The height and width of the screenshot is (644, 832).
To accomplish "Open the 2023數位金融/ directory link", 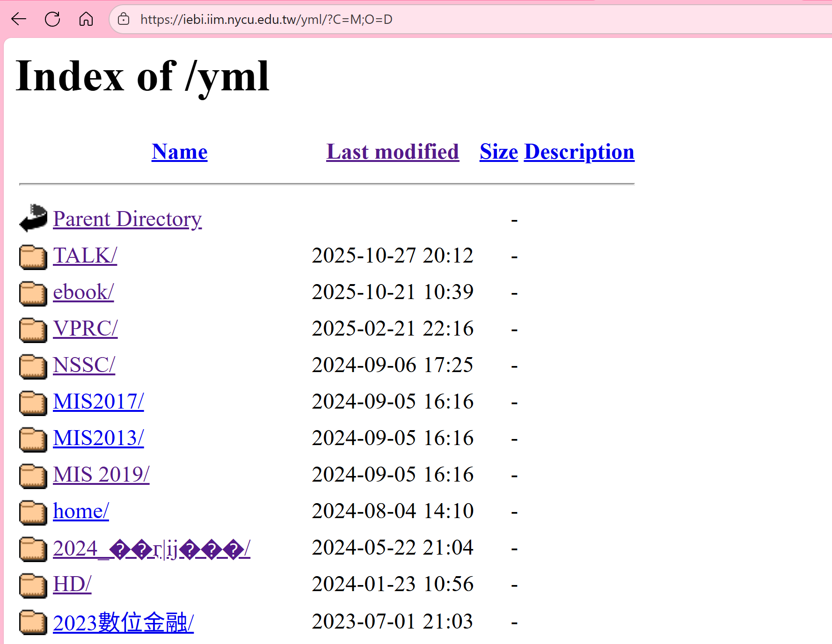I will point(123,623).
